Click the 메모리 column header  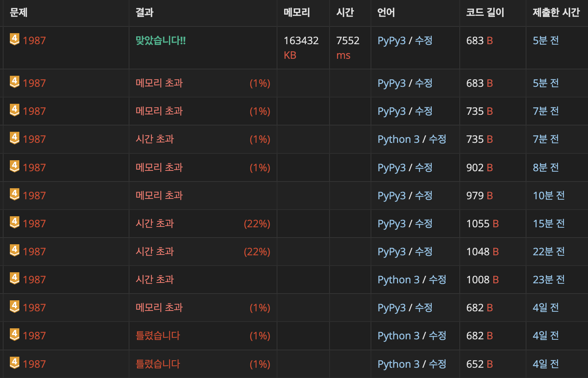click(x=297, y=13)
